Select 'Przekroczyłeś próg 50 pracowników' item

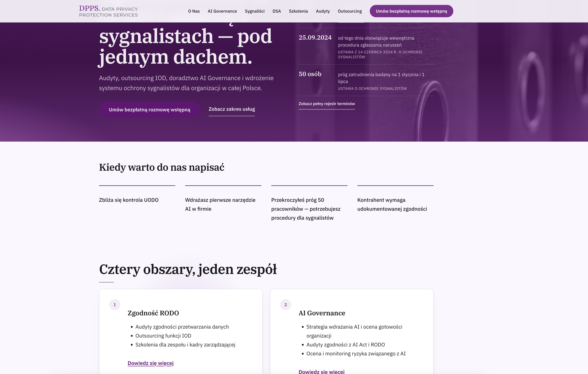coord(306,209)
